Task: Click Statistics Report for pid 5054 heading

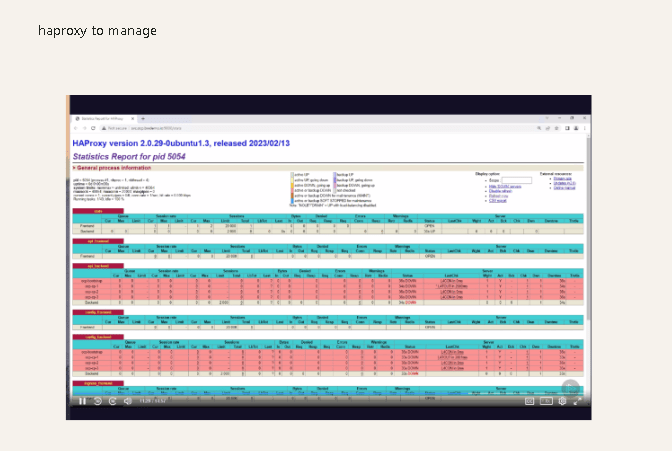Action: [x=129, y=156]
